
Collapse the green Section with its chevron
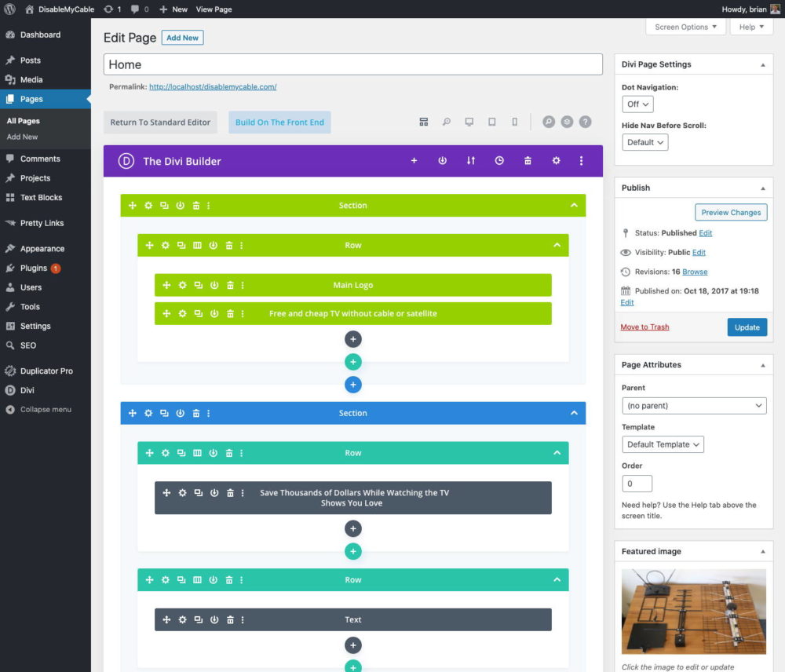(x=574, y=206)
